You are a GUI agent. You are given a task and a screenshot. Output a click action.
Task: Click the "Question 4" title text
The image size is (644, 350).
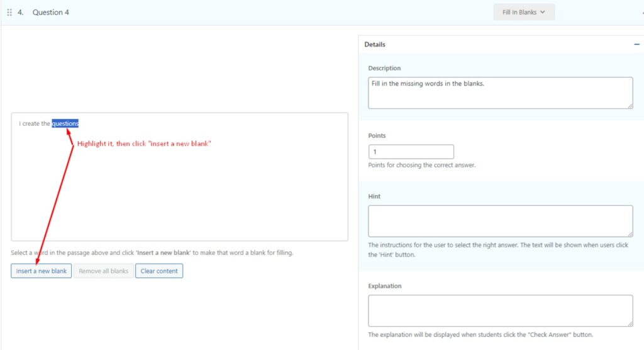51,12
